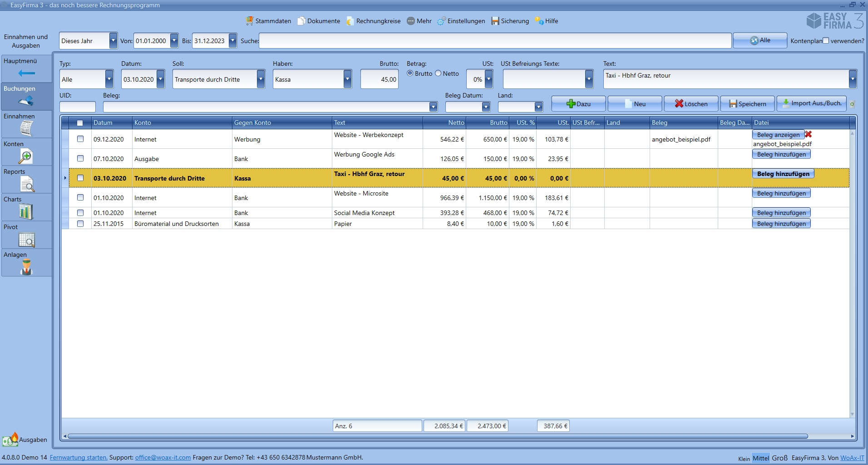Click Beleg anzeigen button
Image resolution: width=868 pixels, height=465 pixels.
coord(778,135)
